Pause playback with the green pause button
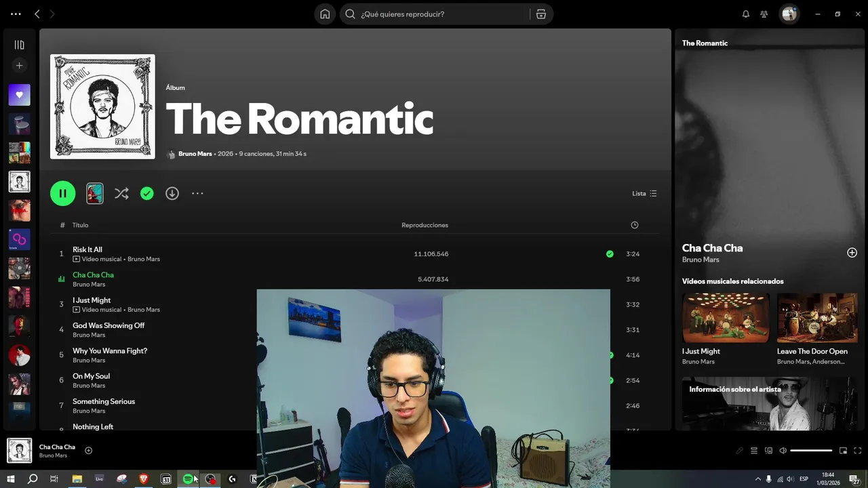Image resolution: width=868 pixels, height=488 pixels. [62, 193]
